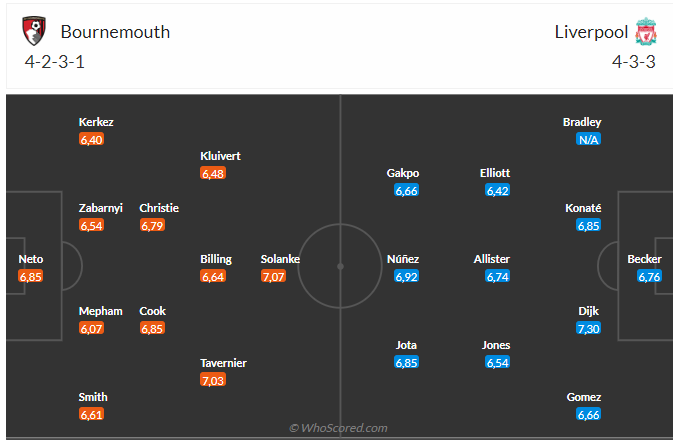Click Mepham's 6,07 rating badge
This screenshot has width=673, height=440.
[x=91, y=328]
